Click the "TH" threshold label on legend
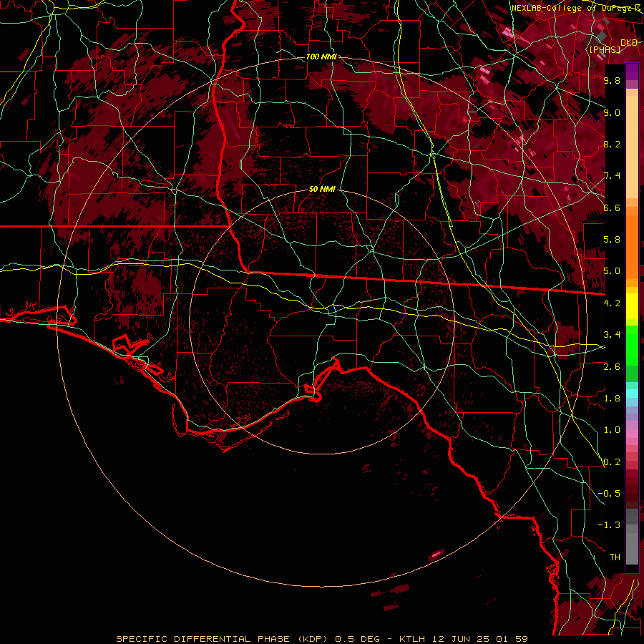 (x=615, y=557)
